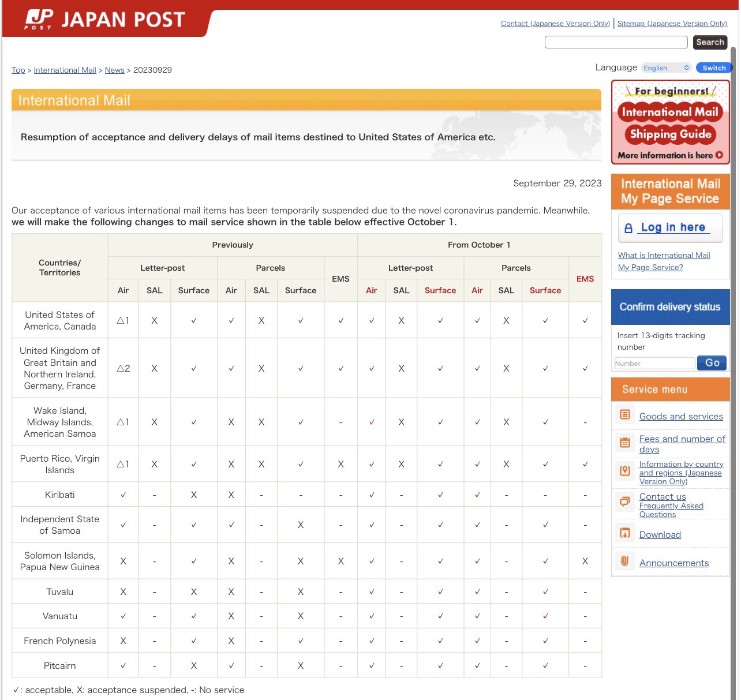Screen dimensions: 741x700
Task: Open the Goods and services link
Action: [x=681, y=416]
